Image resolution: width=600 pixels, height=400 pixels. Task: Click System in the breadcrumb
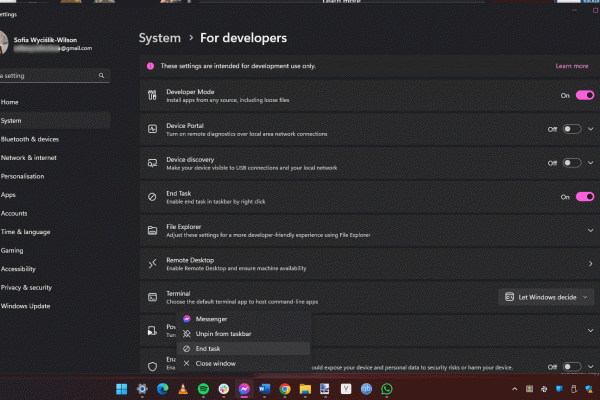(x=160, y=38)
